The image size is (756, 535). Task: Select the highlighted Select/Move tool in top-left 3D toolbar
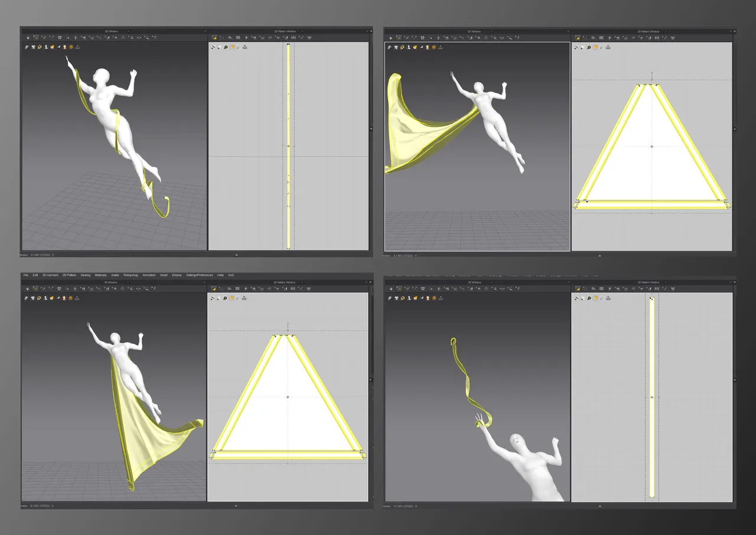tap(35, 37)
